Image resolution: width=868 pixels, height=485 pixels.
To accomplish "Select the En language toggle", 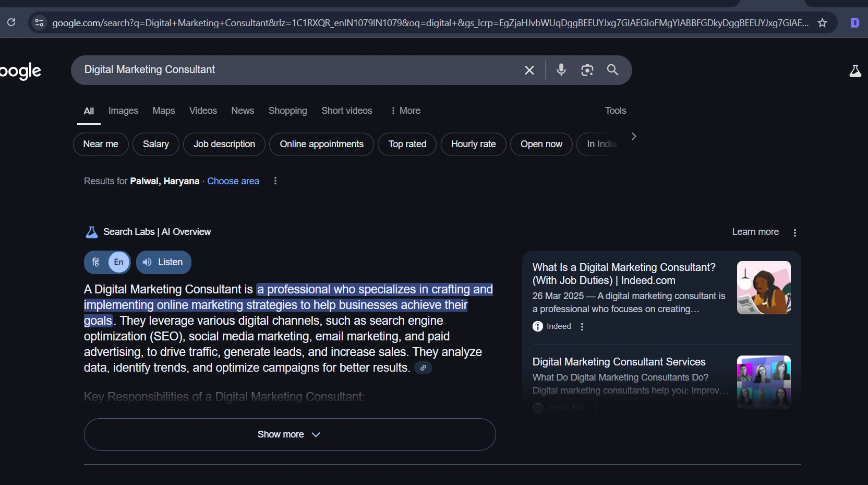I will [119, 262].
